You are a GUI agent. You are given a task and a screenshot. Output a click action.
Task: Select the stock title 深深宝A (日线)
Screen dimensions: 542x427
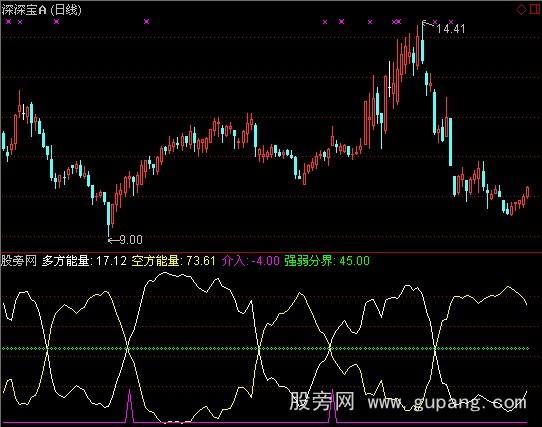pos(41,10)
